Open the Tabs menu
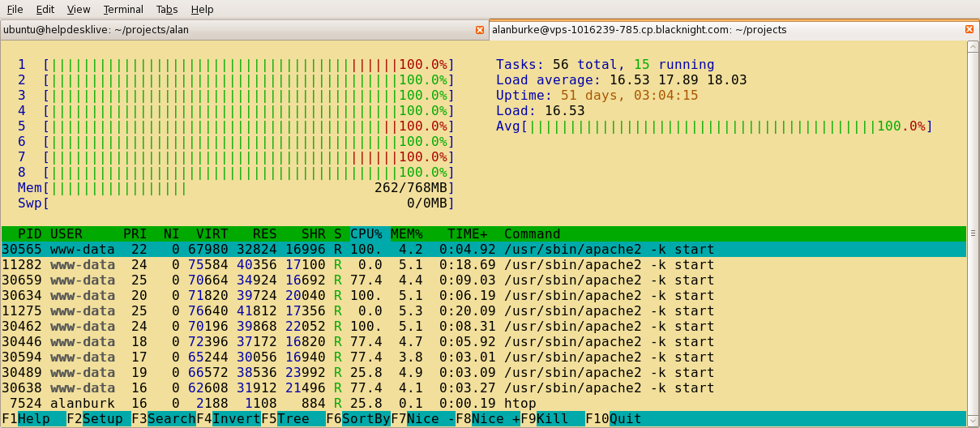The width and height of the screenshot is (980, 428). coord(167,10)
